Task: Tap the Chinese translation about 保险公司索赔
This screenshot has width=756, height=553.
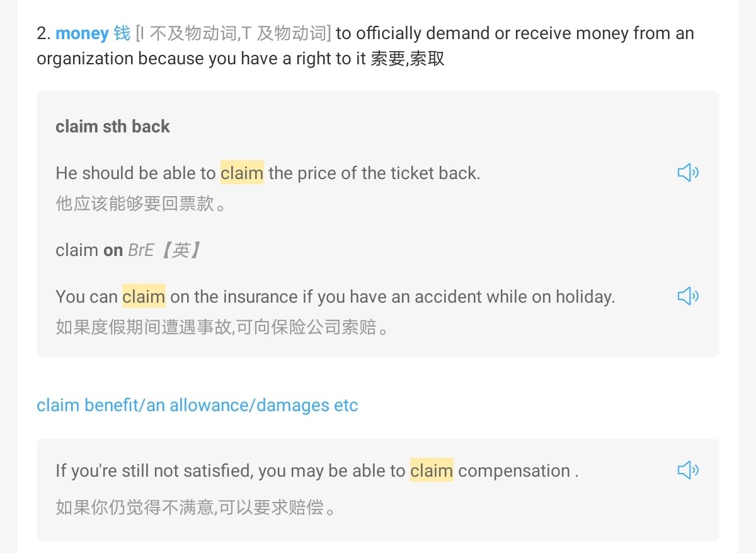Action: click(x=222, y=328)
